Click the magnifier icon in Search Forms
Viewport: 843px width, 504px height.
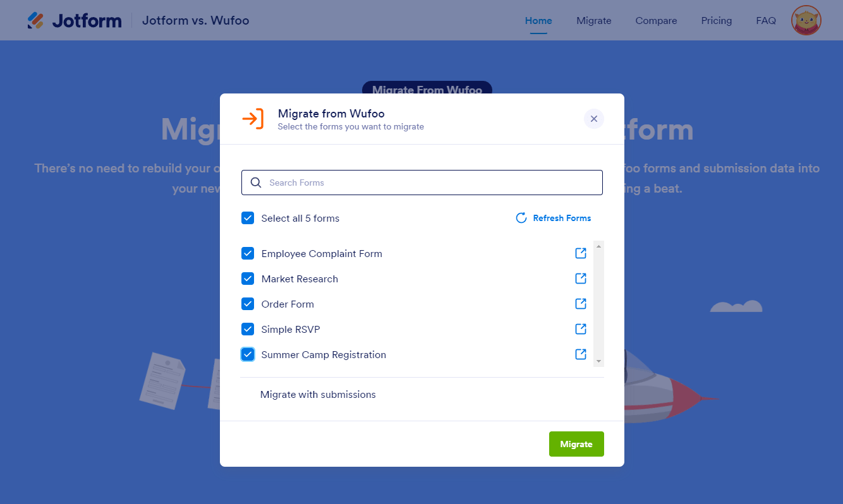[256, 183]
